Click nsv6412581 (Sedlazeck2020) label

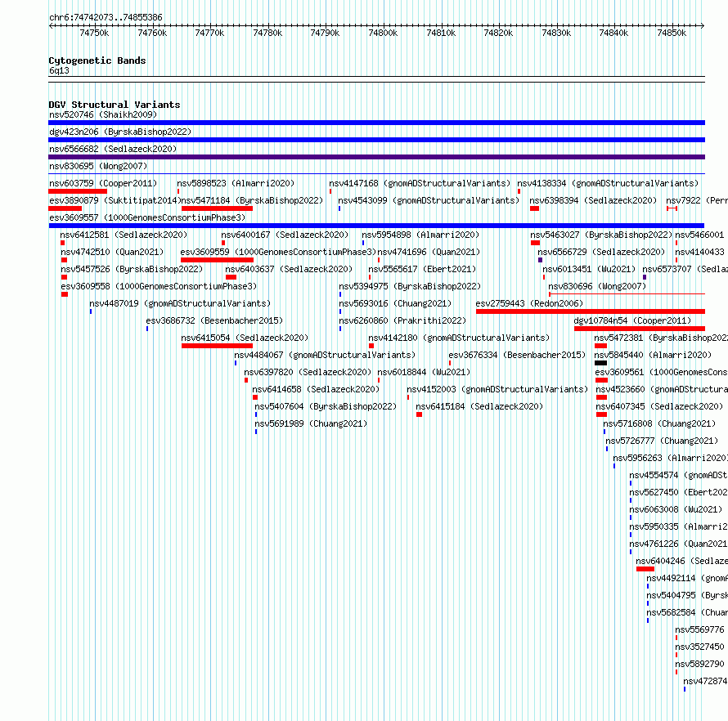click(x=124, y=235)
